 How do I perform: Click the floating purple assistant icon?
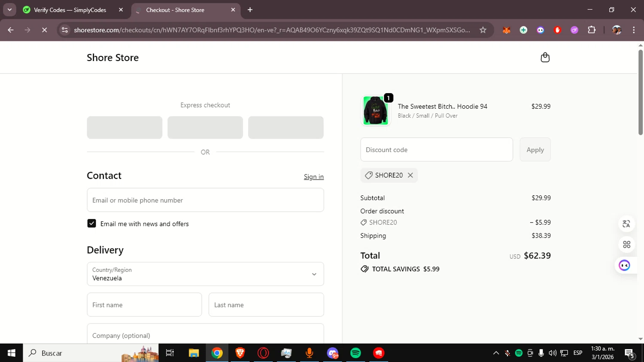click(x=624, y=265)
